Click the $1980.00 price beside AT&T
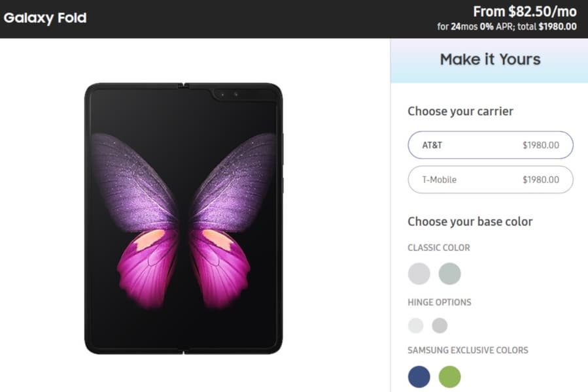Image resolution: width=588 pixels, height=392 pixels. 540,145
